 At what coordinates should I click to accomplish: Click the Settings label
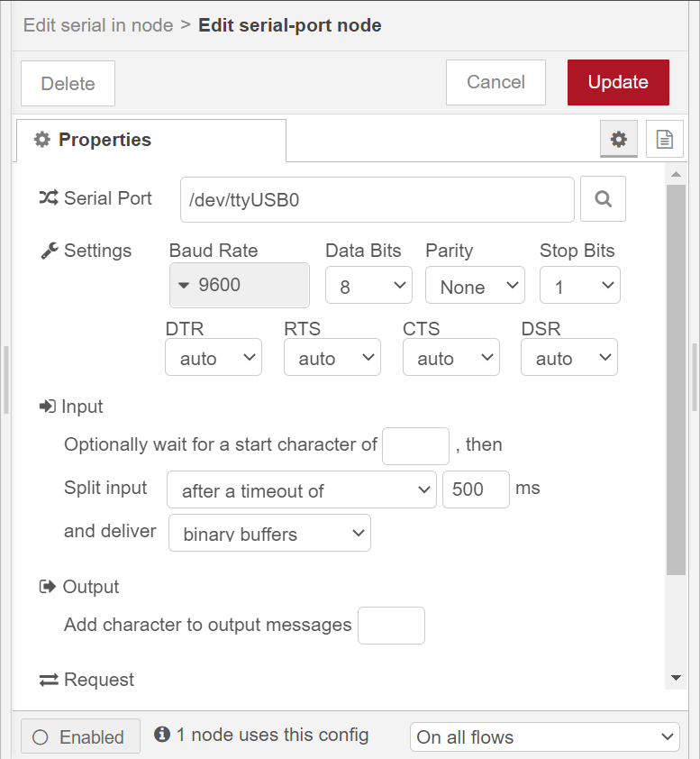[86, 251]
